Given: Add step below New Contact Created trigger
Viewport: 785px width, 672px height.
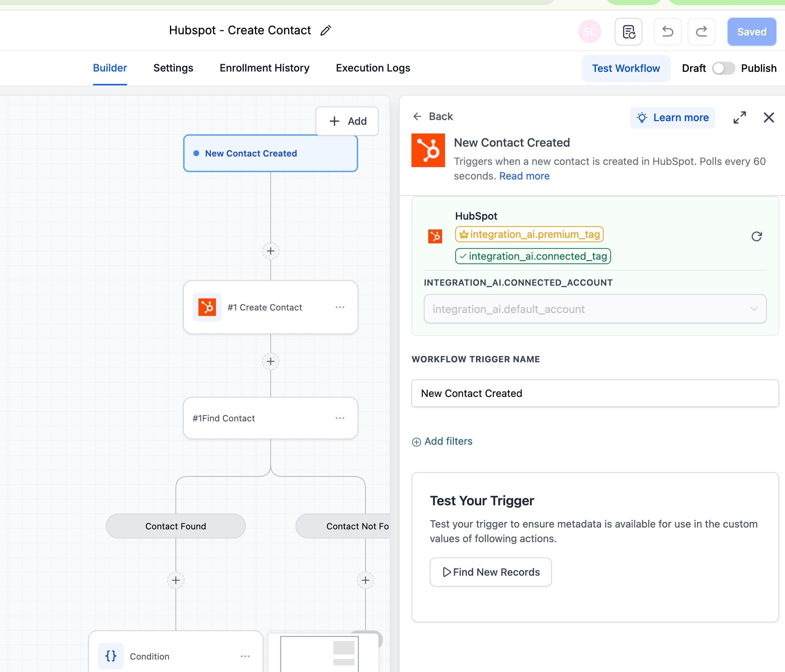Looking at the screenshot, I should pos(271,251).
